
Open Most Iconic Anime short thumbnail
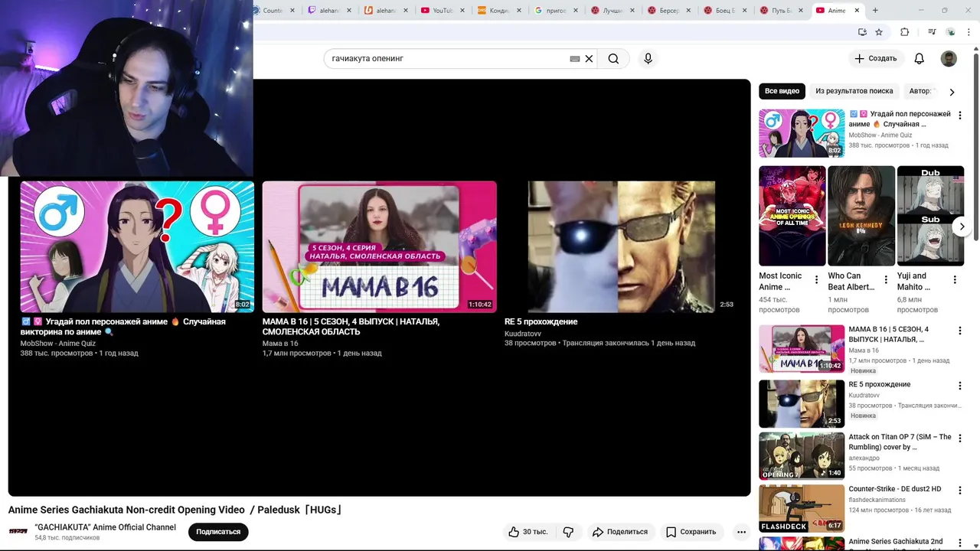coord(792,216)
